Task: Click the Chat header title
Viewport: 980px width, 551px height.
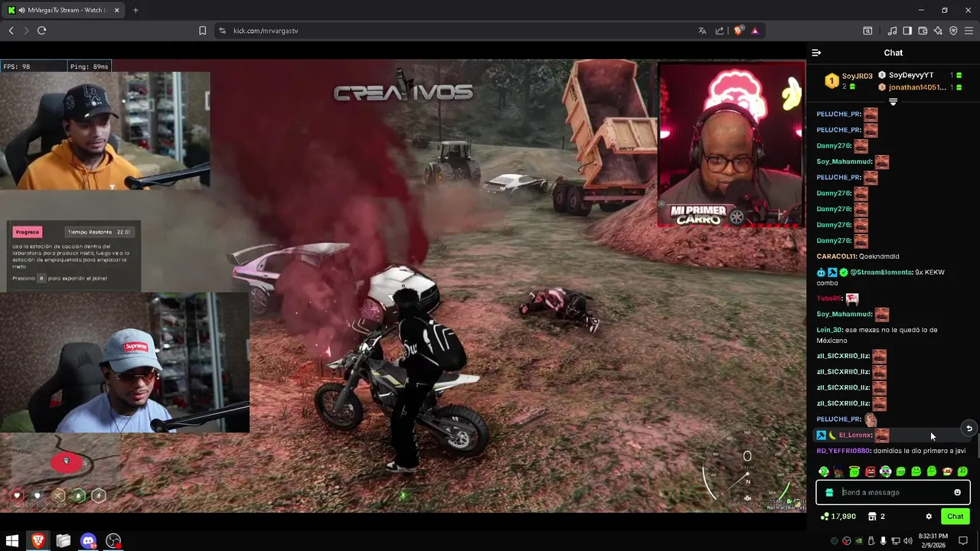Action: [893, 53]
